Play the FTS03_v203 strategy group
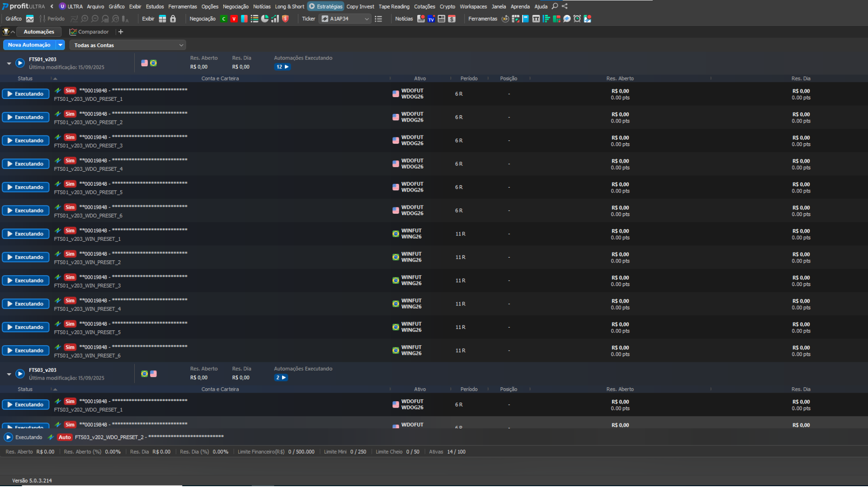 (x=20, y=374)
